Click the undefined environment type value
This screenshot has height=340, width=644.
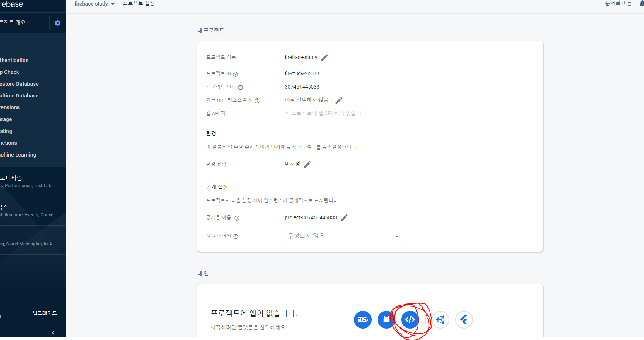(x=292, y=164)
